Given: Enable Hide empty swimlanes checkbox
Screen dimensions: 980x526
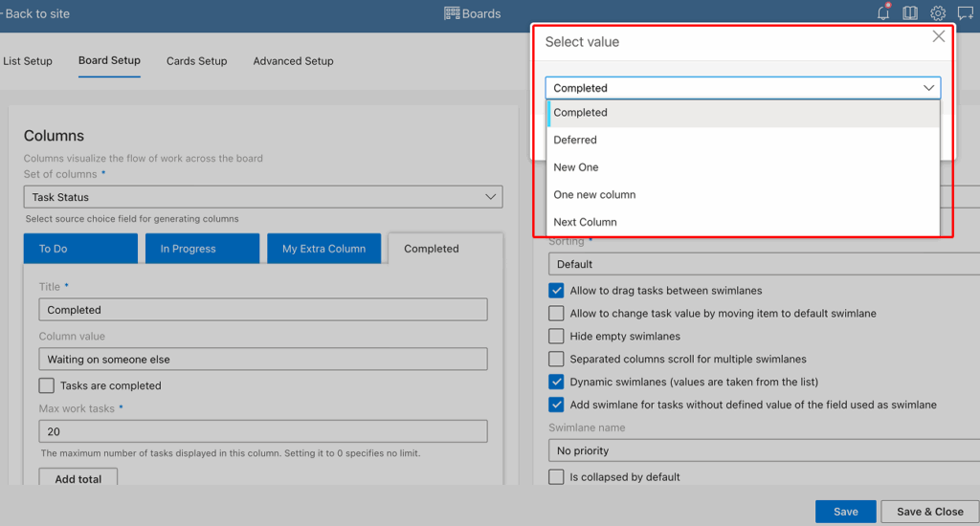Looking at the screenshot, I should coord(556,336).
